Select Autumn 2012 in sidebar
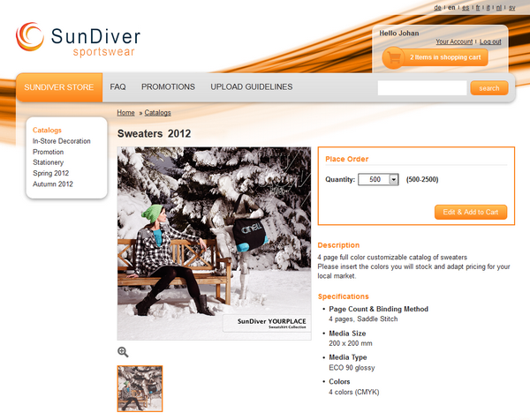Viewport: 530px width, 420px height. pos(53,184)
